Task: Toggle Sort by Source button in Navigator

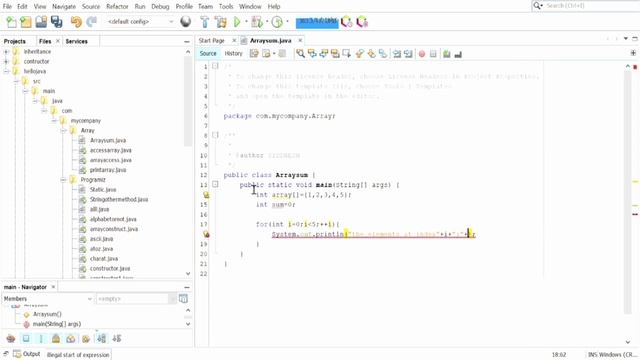Action: pyautogui.click(x=117, y=338)
